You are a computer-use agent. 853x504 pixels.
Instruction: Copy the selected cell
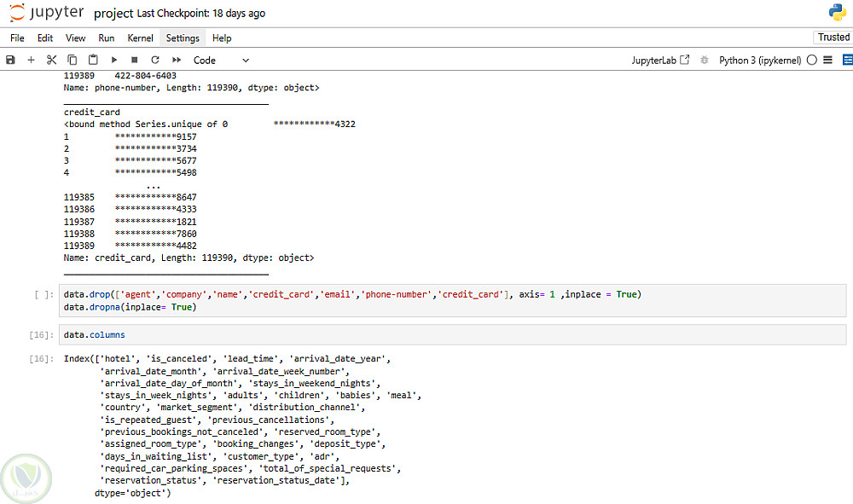(x=73, y=61)
